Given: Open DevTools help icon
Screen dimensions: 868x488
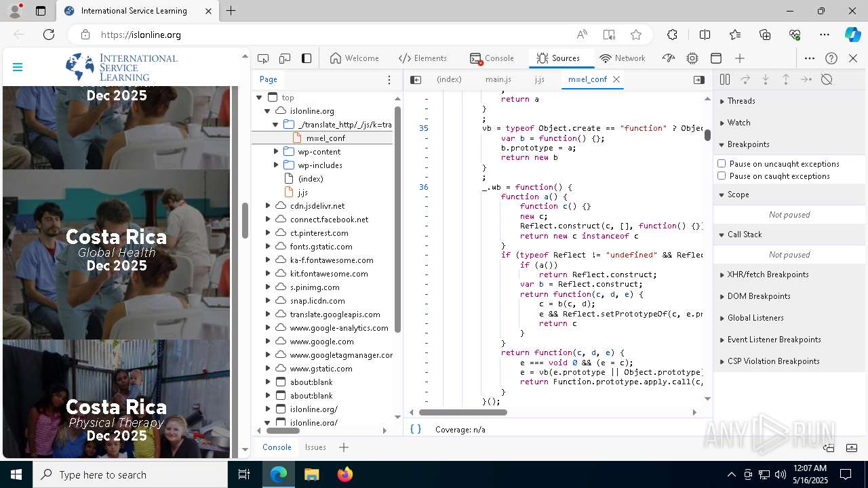Looking at the screenshot, I should pos(831,58).
